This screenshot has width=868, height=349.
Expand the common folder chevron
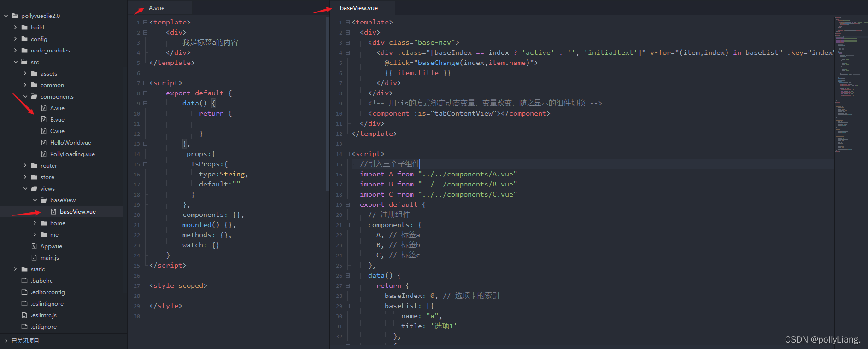point(25,85)
